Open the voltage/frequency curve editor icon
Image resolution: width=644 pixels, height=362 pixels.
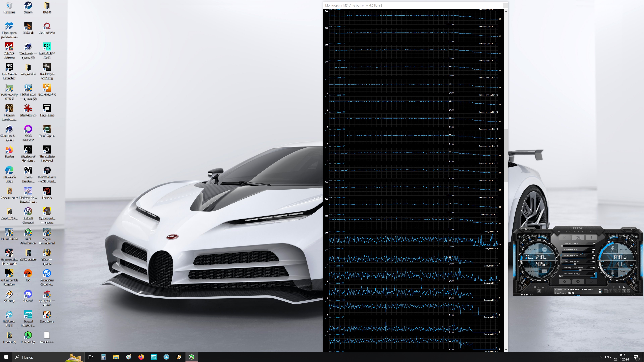click(561, 262)
